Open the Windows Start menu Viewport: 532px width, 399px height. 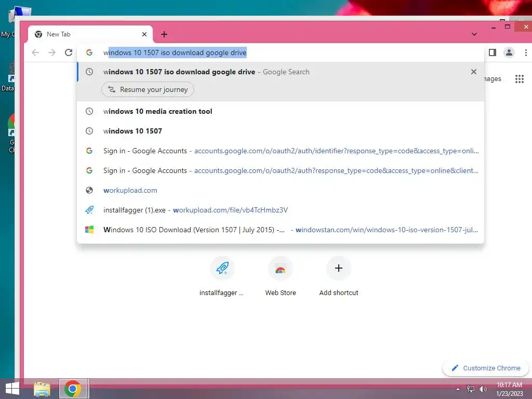12,389
